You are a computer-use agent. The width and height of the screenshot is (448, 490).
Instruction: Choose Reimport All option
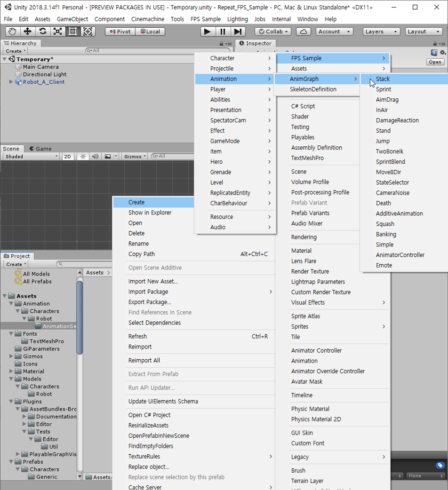194,360
